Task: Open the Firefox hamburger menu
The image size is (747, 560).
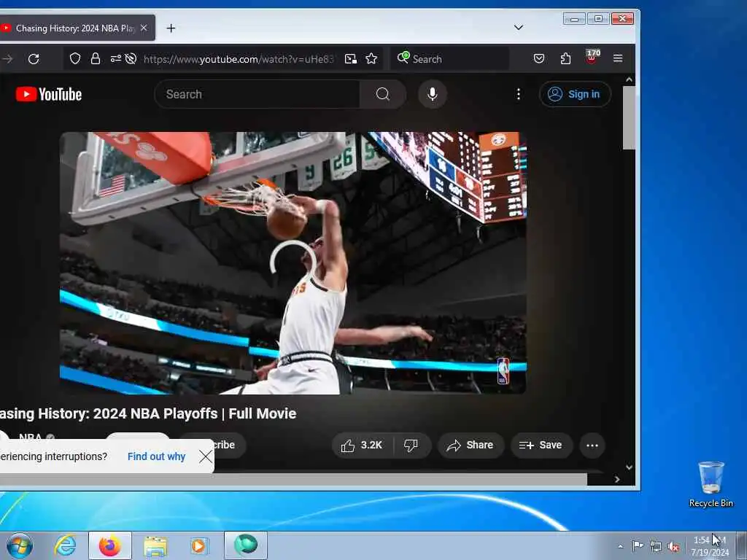Action: [618, 58]
